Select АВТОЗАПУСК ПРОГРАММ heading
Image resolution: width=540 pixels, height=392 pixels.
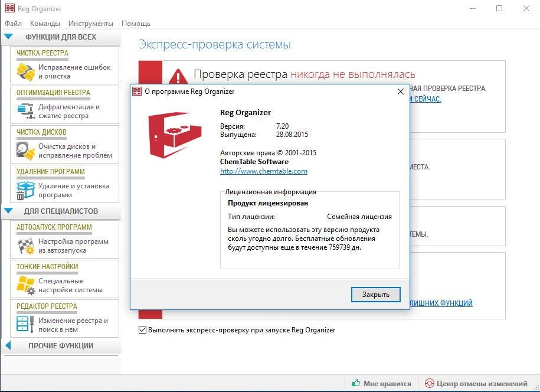54,227
